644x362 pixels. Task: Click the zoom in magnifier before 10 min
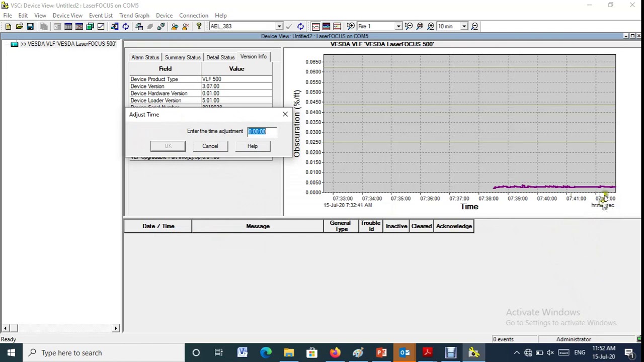coord(431,26)
